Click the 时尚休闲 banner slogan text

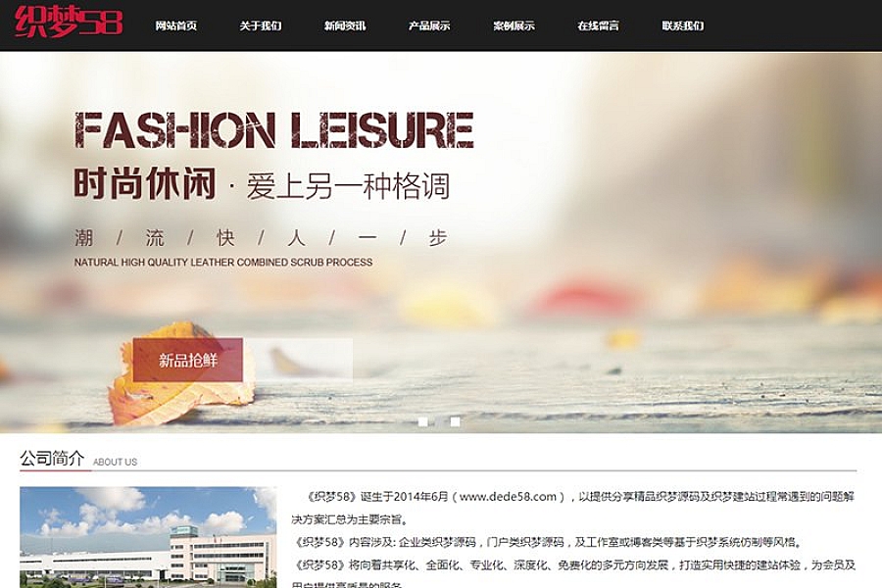tap(145, 184)
